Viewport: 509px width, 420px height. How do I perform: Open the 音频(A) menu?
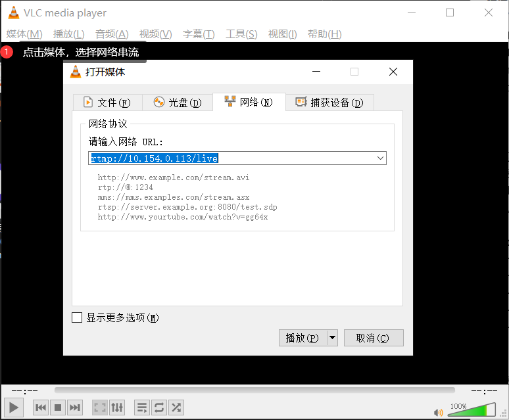click(x=112, y=34)
